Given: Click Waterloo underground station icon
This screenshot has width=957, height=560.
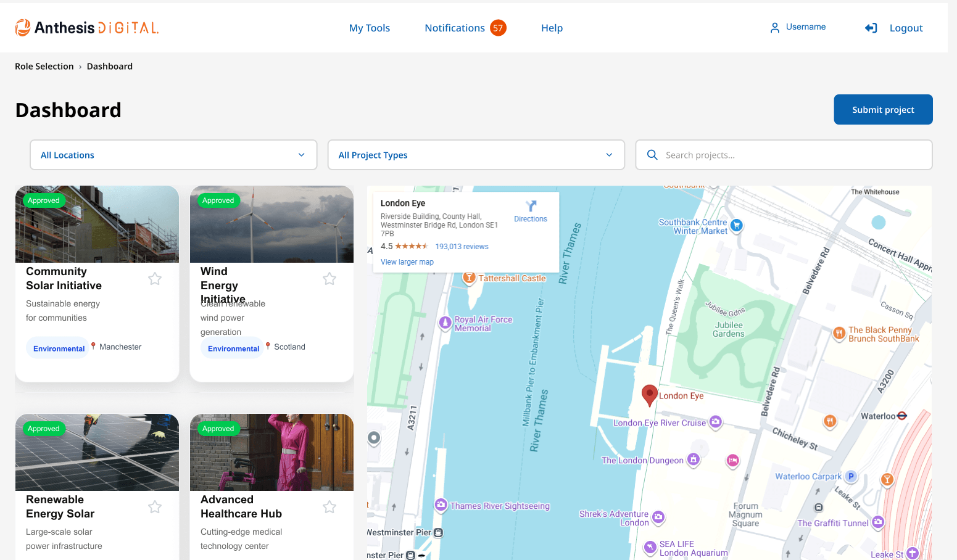Looking at the screenshot, I should pyautogui.click(x=902, y=416).
